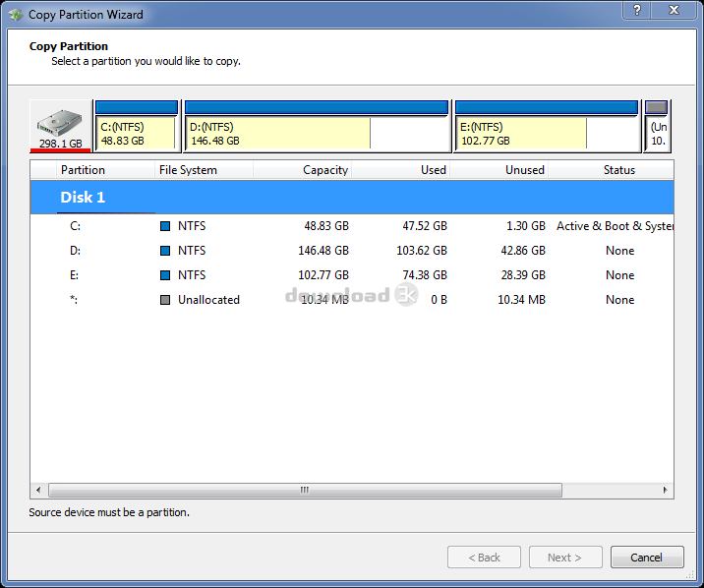This screenshot has height=588, width=704.
Task: Click the 0 B used cell
Action: tap(439, 300)
